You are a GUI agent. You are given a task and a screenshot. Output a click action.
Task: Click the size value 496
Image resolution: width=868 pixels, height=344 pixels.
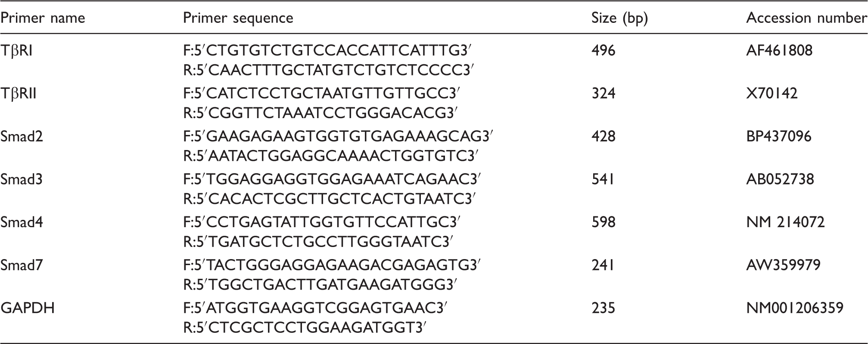(x=604, y=51)
